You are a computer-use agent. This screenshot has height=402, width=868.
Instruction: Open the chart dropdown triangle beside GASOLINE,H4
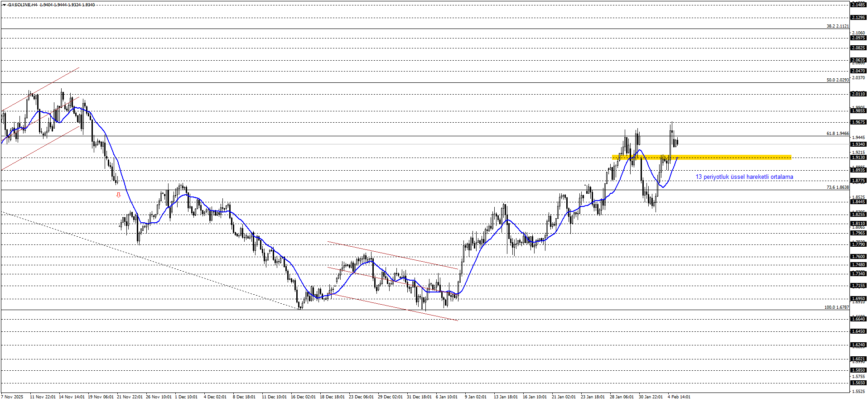tap(4, 5)
